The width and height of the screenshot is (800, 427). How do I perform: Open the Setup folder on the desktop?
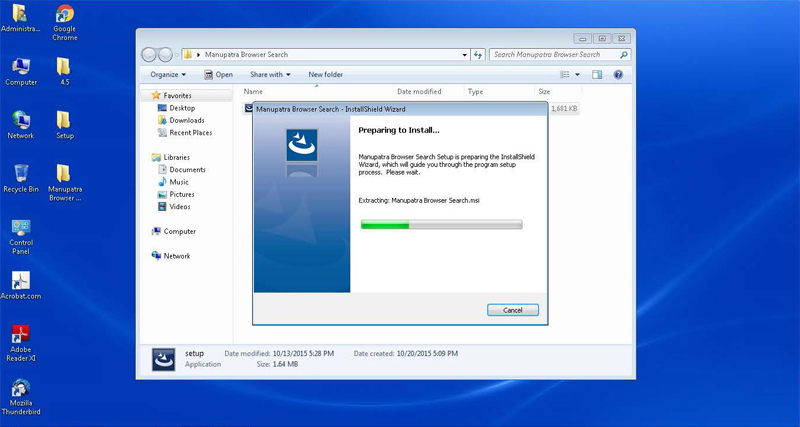[64, 125]
